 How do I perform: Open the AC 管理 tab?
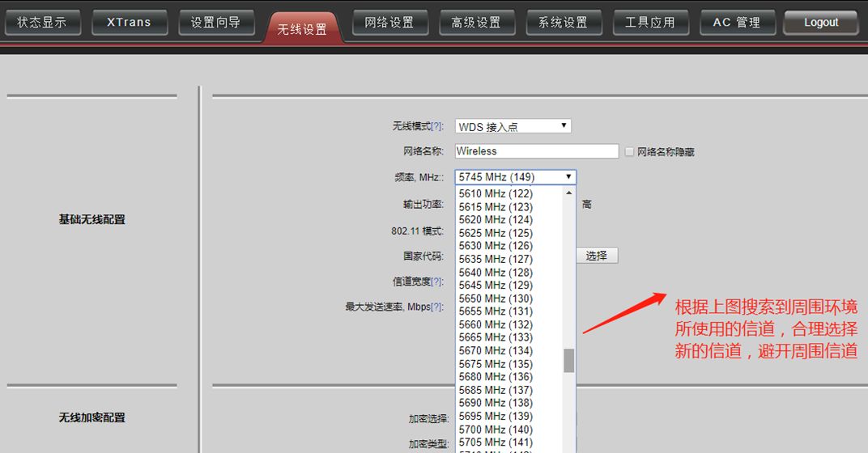point(736,23)
